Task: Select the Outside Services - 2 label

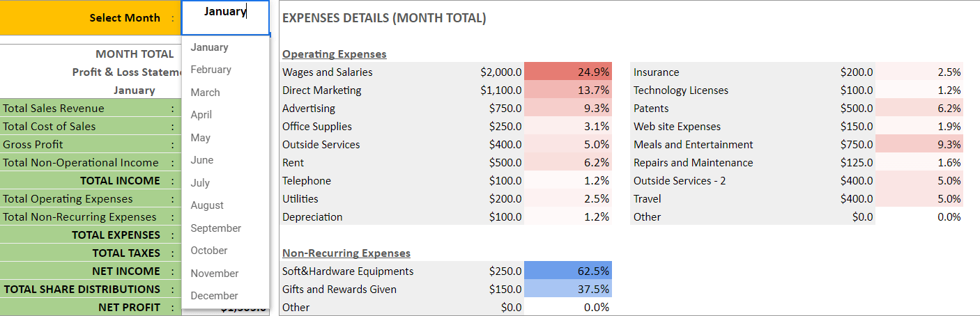Action: tap(679, 181)
